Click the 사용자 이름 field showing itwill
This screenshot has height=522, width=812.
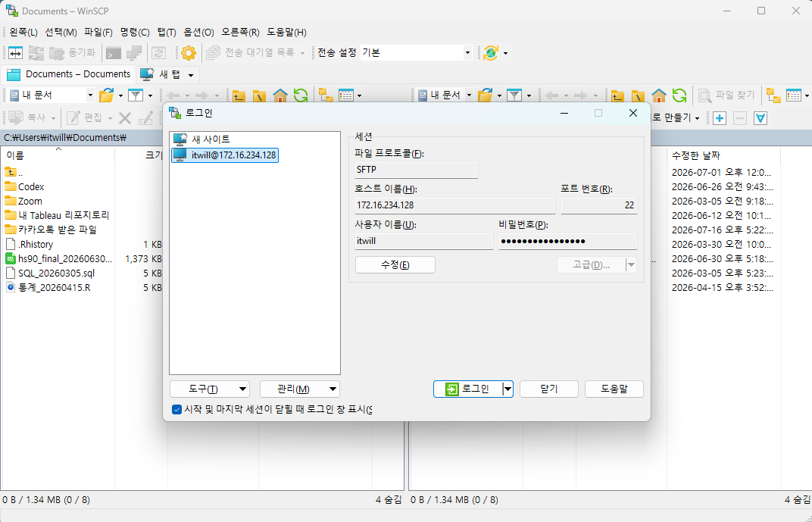(x=423, y=242)
